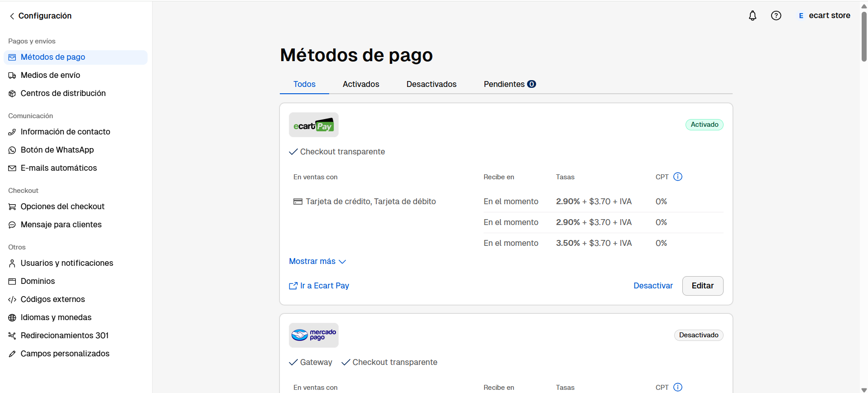Screen dimensions: 868x393
Task: Open Información de contacto page
Action: click(76, 132)
